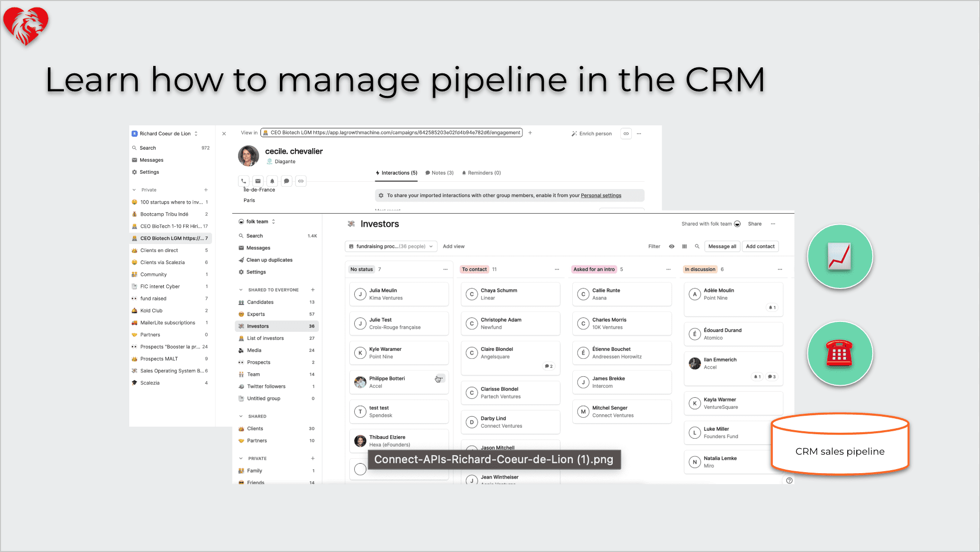Open the Julia Meulin contact card
The height and width of the screenshot is (552, 980).
click(399, 294)
